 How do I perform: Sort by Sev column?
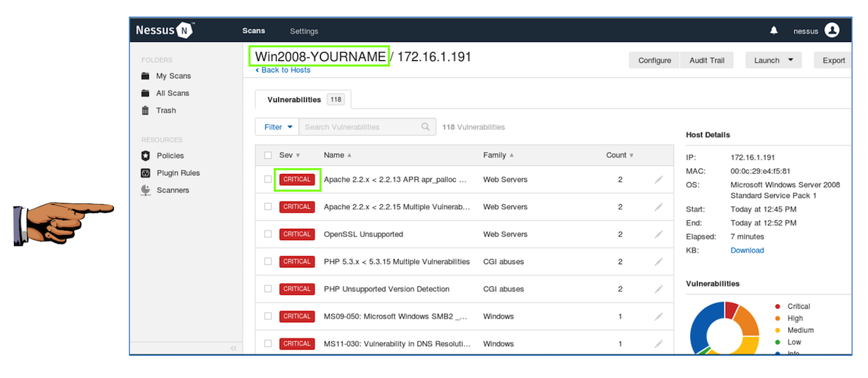(x=289, y=155)
